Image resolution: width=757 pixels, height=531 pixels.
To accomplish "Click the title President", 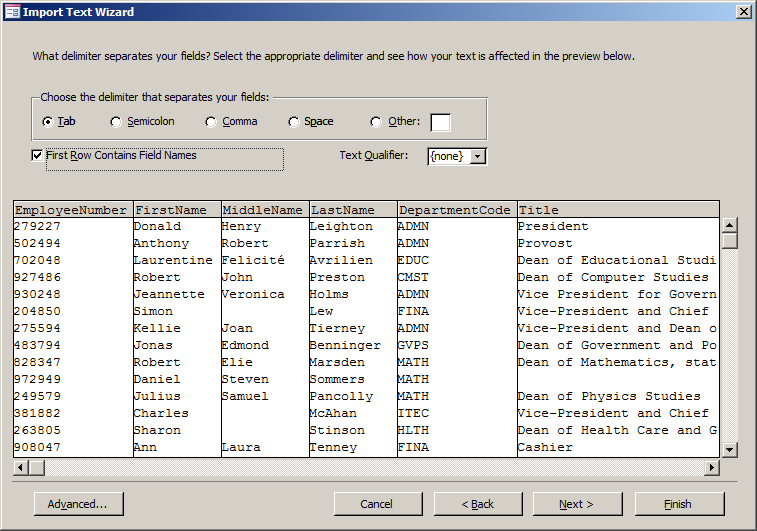I will pos(553,226).
